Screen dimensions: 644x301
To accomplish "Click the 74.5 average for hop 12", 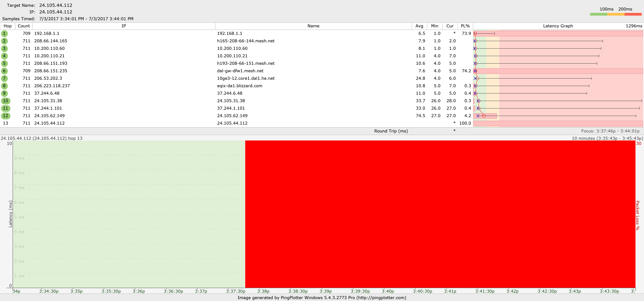I will click(421, 116).
